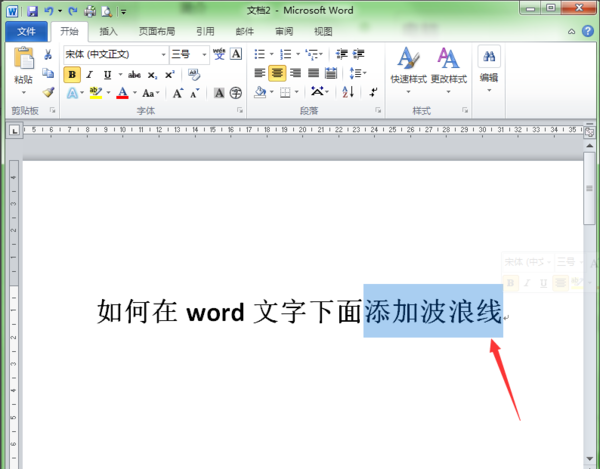Switch to 页面布局 tab

point(157,31)
